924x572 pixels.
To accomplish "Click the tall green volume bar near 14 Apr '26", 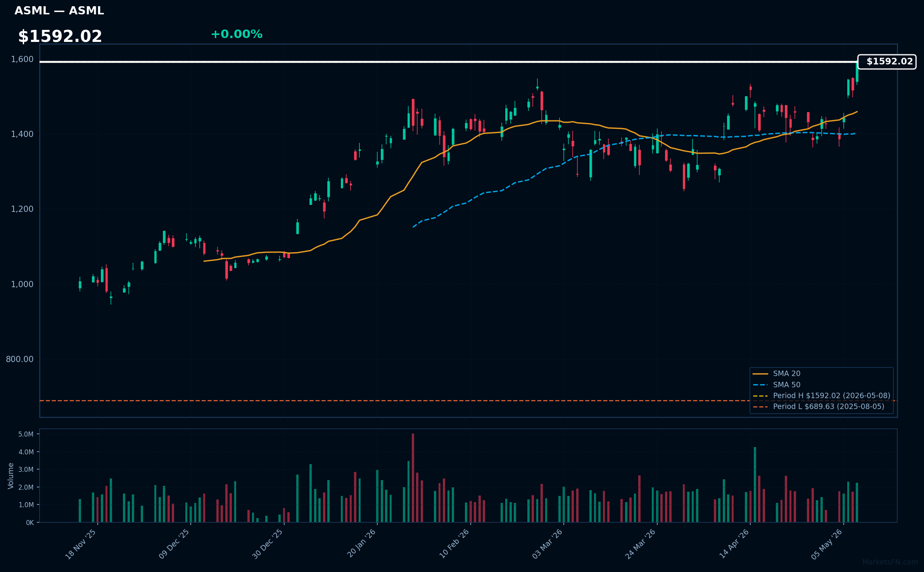I will 755,485.
